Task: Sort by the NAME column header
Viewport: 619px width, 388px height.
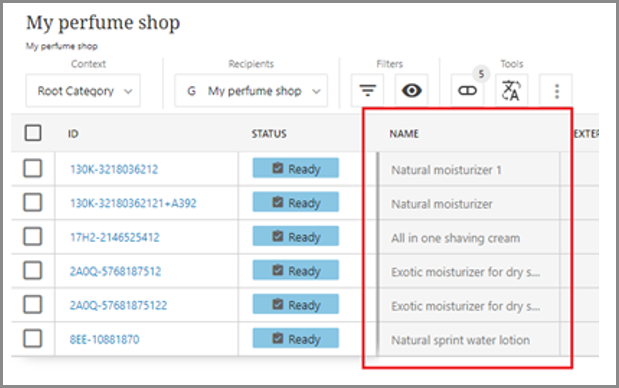Action: pyautogui.click(x=404, y=134)
